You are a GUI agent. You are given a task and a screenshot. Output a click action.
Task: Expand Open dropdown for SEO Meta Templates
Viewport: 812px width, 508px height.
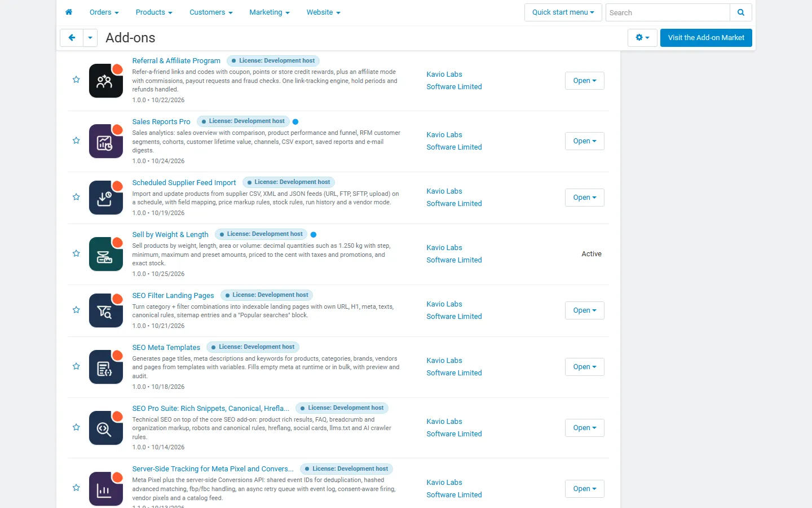[x=584, y=367]
